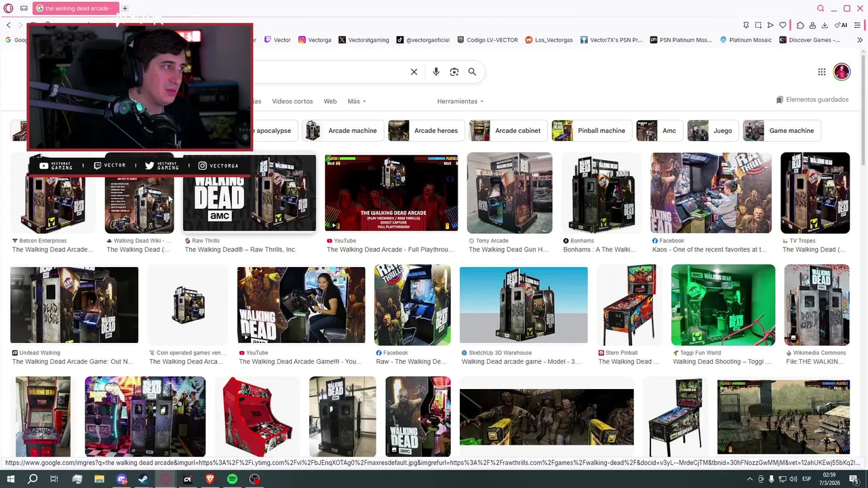The image size is (868, 488).
Task: Open a new tab with plus button
Action: (125, 8)
